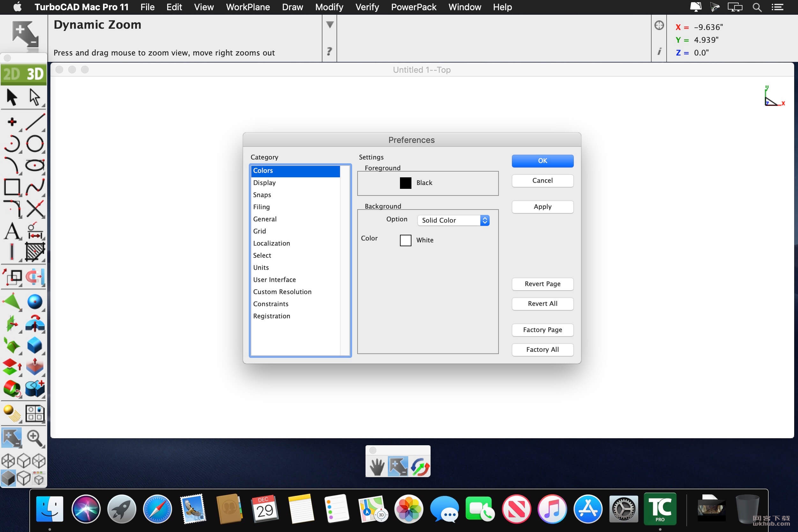Select the Snaps category
The width and height of the screenshot is (798, 532).
click(x=295, y=195)
